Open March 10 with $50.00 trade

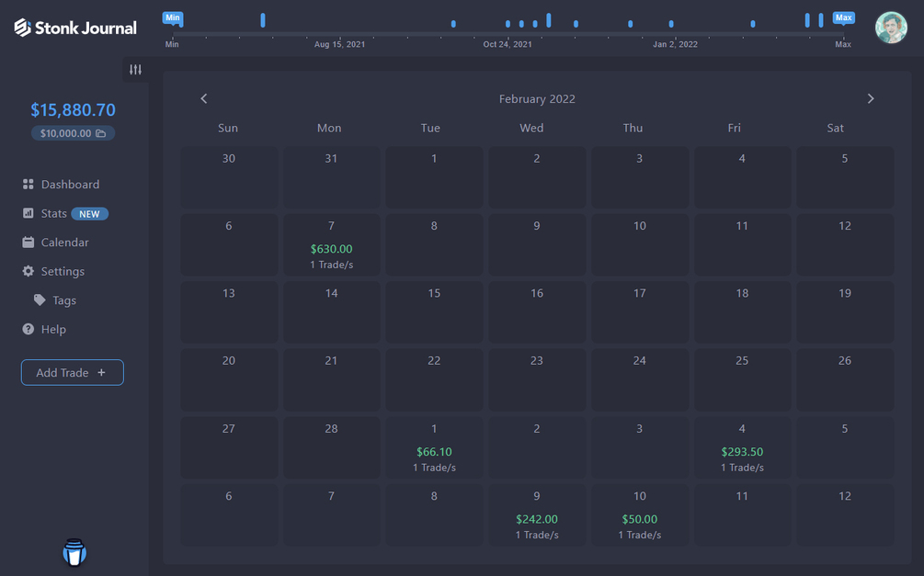639,514
